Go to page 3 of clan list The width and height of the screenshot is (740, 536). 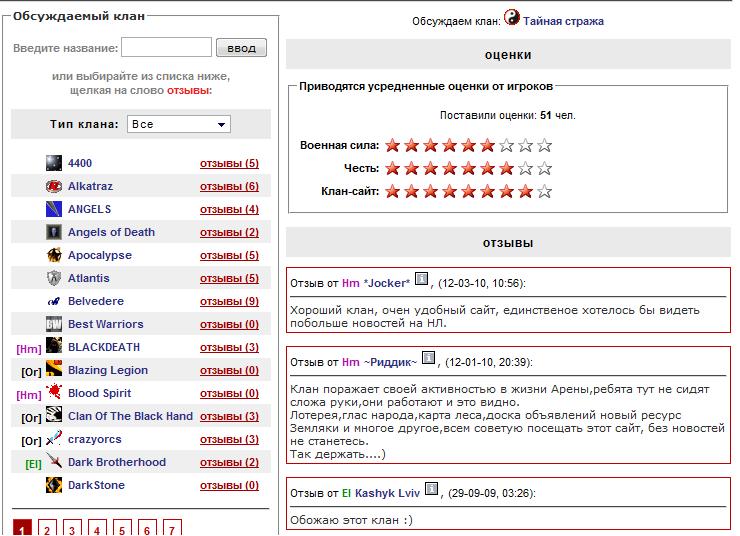click(72, 529)
